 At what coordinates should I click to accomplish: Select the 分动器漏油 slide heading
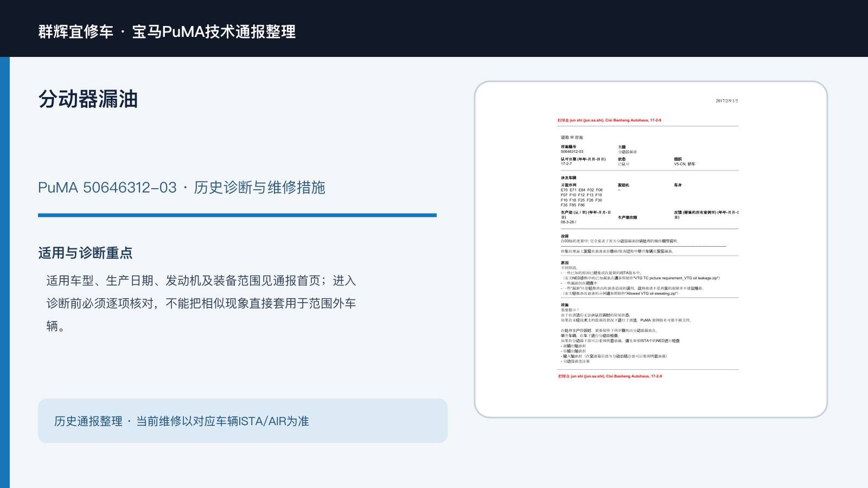(88, 99)
